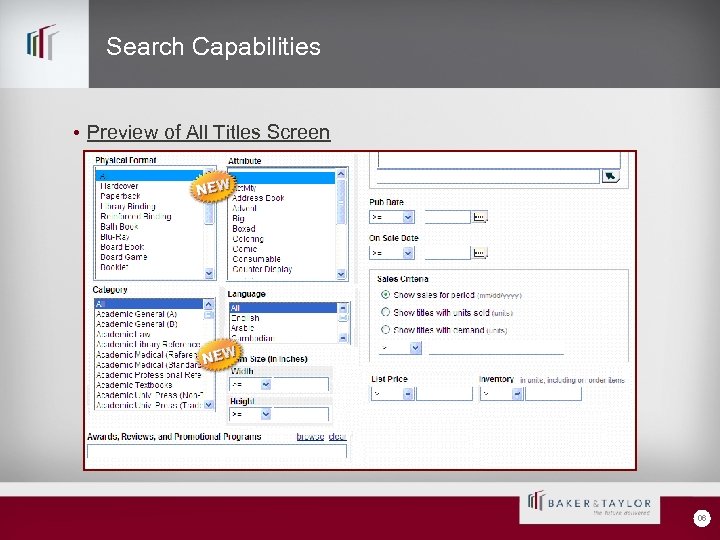This screenshot has height=540, width=720.
Task: Select Reinforced Binding in Physical Format
Action: click(x=136, y=216)
